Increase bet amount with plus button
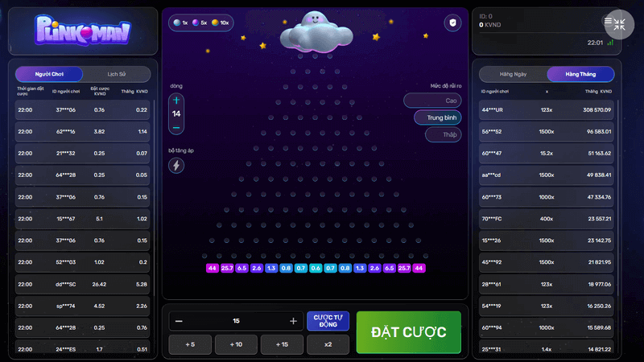Viewport: 644px width, 362px height. (x=293, y=321)
